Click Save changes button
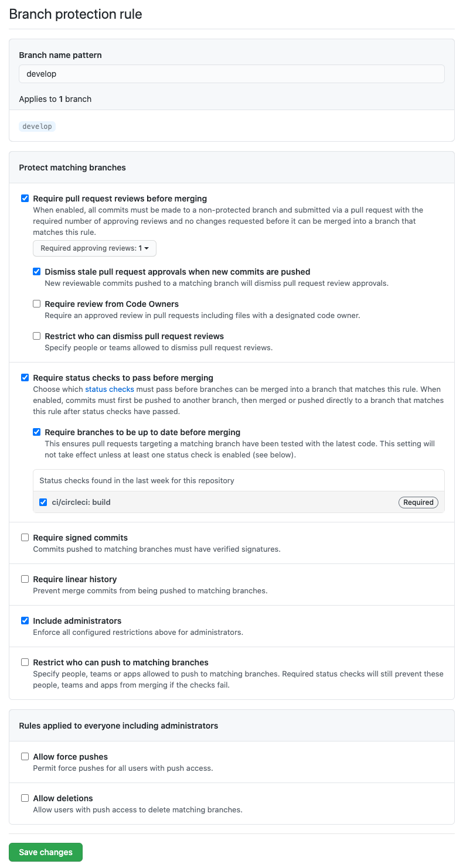 click(x=46, y=852)
